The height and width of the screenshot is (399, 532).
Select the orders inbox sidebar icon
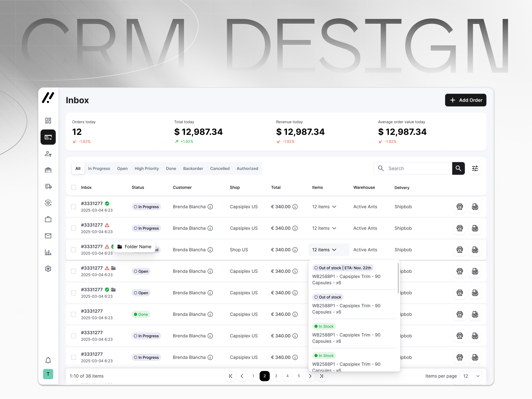coord(48,137)
